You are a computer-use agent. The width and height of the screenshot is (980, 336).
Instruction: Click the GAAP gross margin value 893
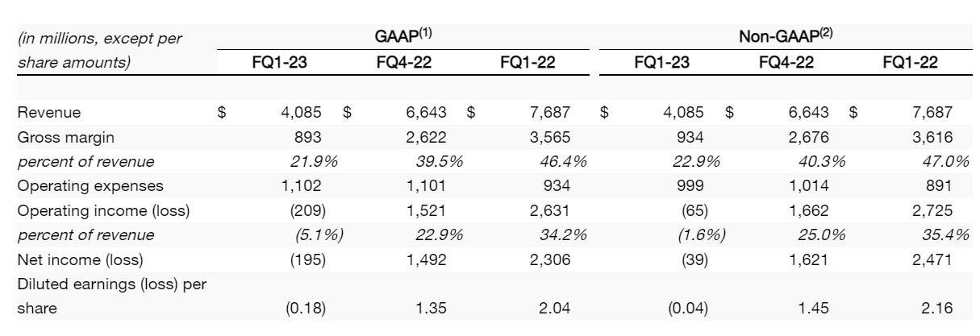click(x=310, y=137)
